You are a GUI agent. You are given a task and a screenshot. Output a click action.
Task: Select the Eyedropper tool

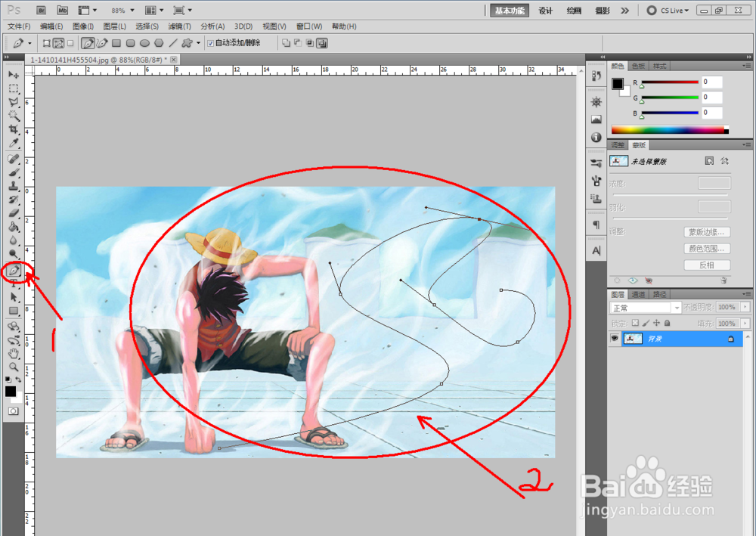14,143
